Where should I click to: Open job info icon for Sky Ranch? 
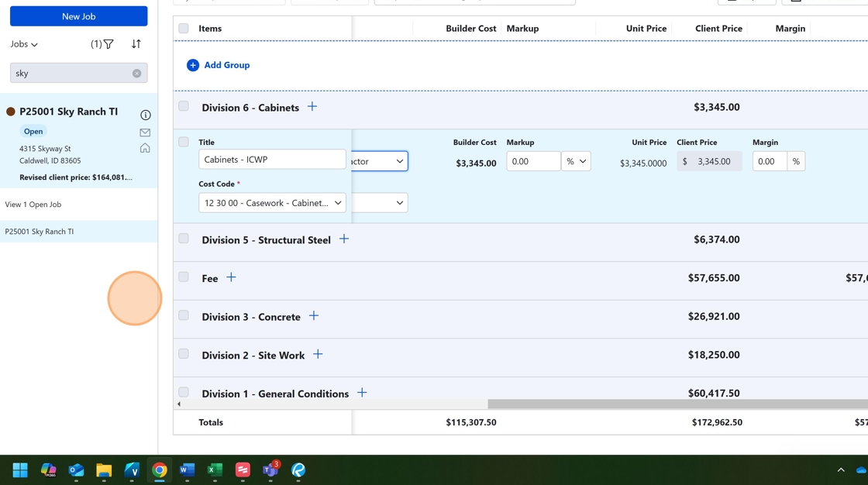point(145,115)
